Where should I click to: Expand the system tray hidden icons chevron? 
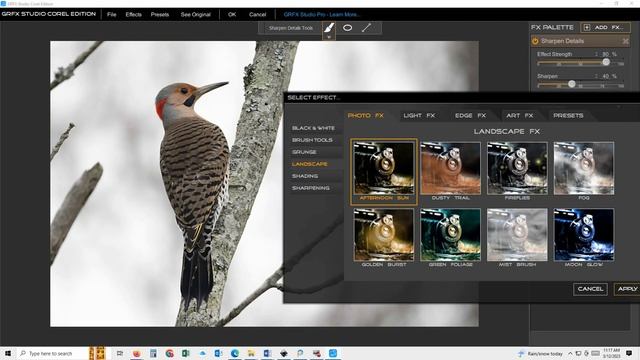pos(570,353)
